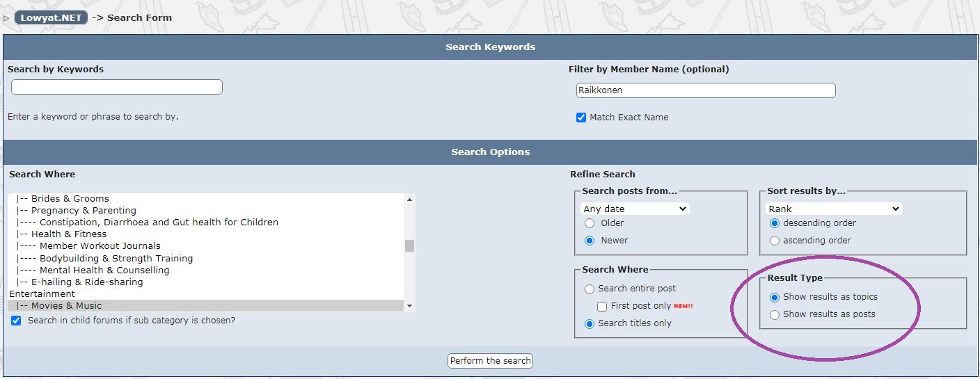Screen dimensions: 980x379
Task: Toggle the Match Exact Name checkbox
Action: tap(581, 118)
